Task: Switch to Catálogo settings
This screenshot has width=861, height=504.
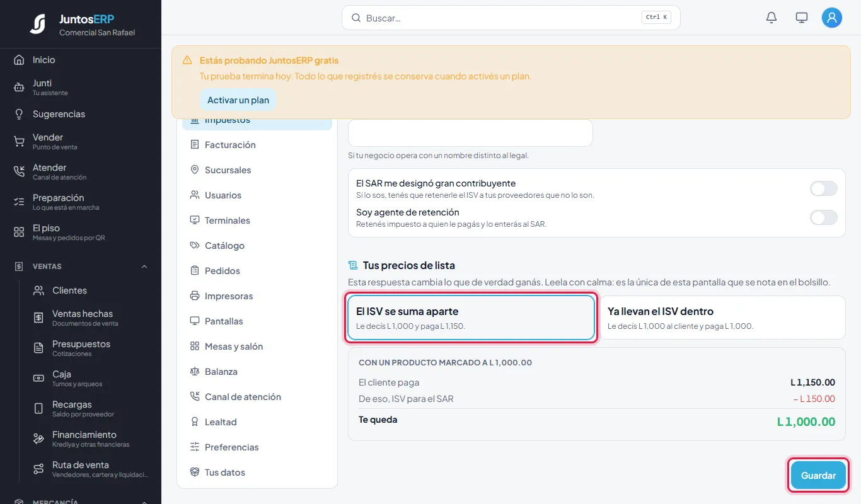Action: pyautogui.click(x=257, y=246)
